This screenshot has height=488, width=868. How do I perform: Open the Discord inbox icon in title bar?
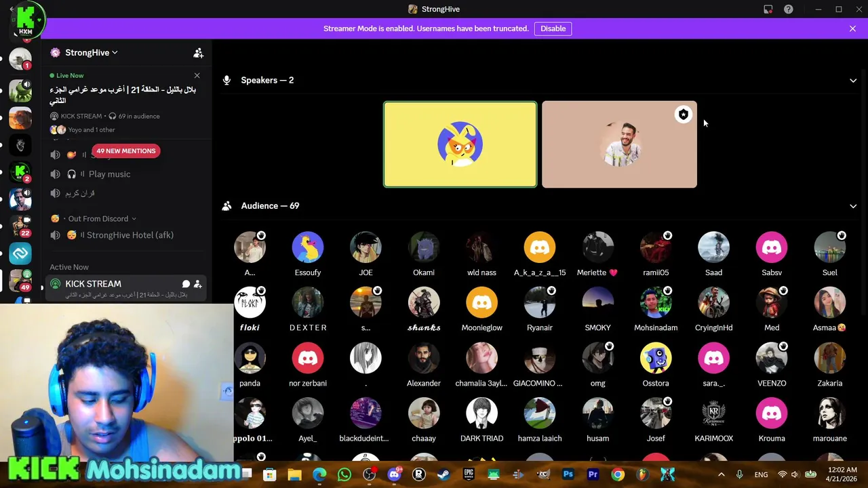pos(768,9)
